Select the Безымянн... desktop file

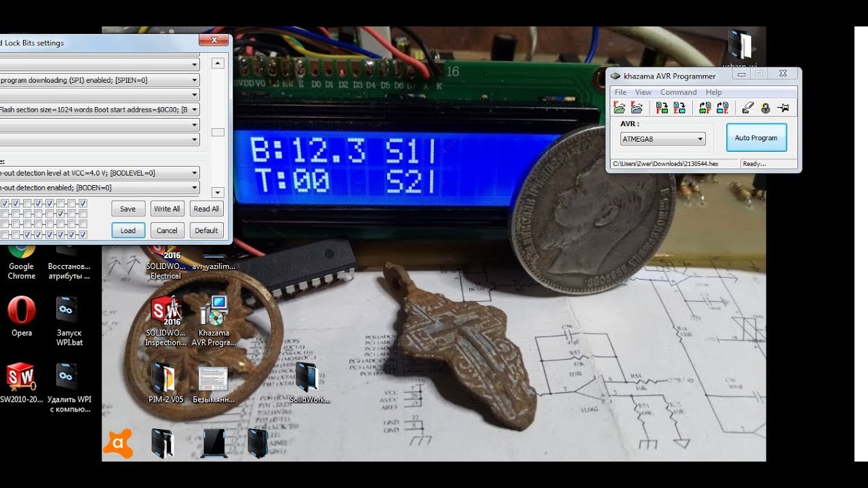tap(214, 384)
